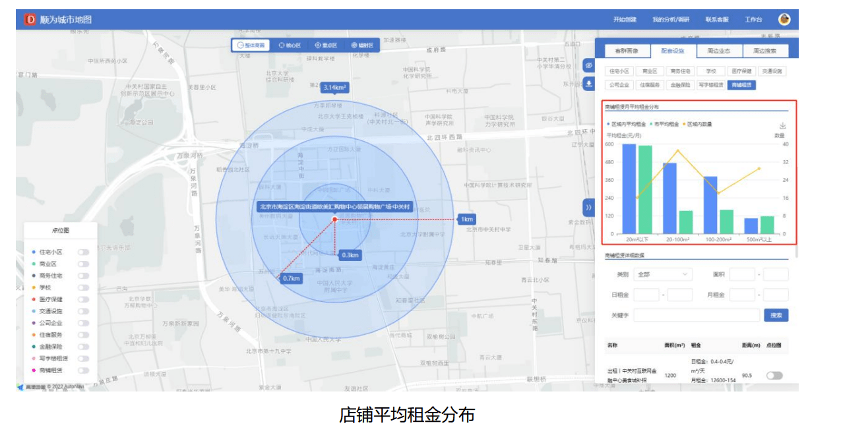Select the 写字楼租赁 filter tag
This screenshot has height=435, width=868.
point(710,85)
